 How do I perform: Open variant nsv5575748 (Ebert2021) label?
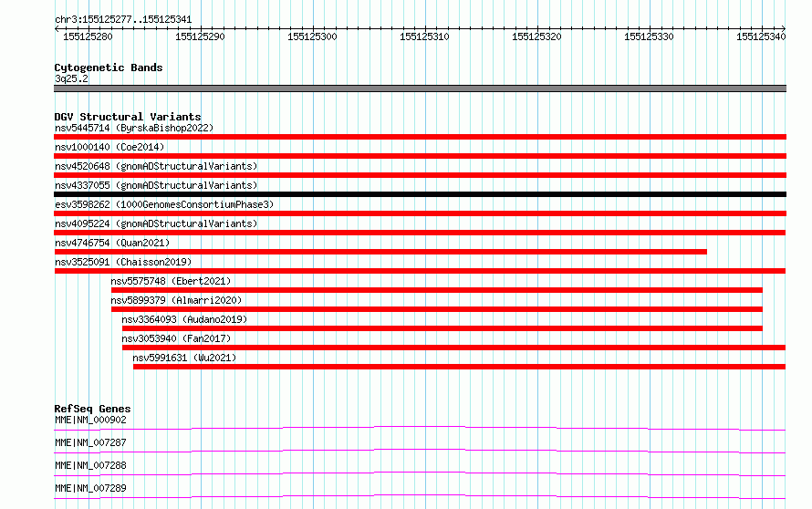(x=171, y=281)
